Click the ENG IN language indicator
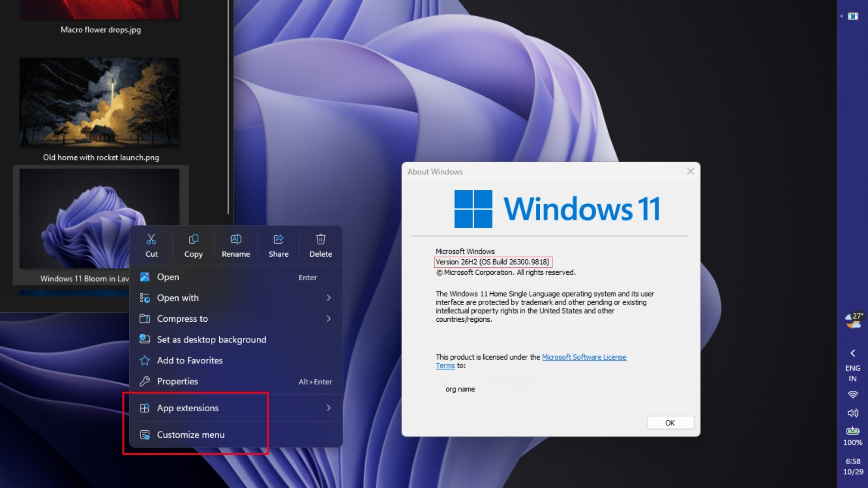The height and width of the screenshot is (488, 868). pyautogui.click(x=853, y=373)
